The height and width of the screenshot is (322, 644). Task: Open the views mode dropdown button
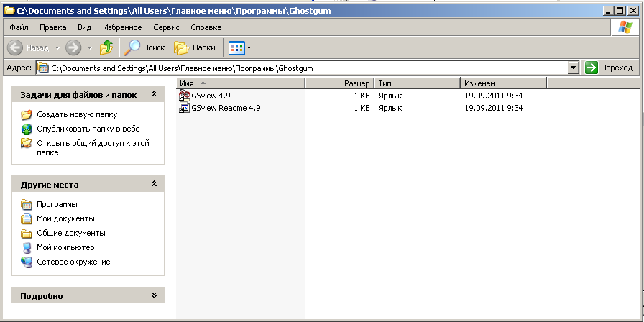239,47
